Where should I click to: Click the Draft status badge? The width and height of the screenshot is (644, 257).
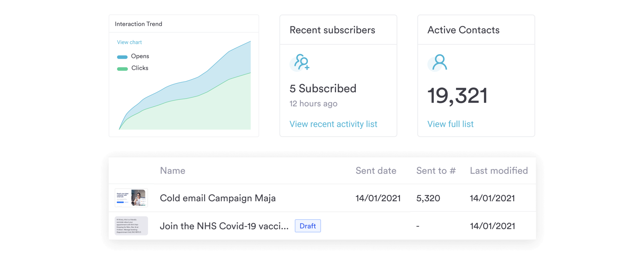(308, 226)
